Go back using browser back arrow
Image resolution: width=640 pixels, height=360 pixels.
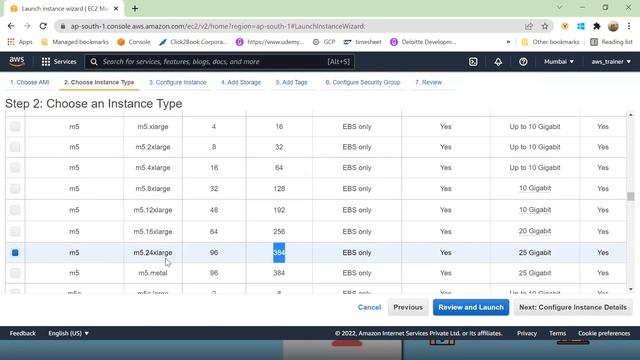tap(11, 26)
